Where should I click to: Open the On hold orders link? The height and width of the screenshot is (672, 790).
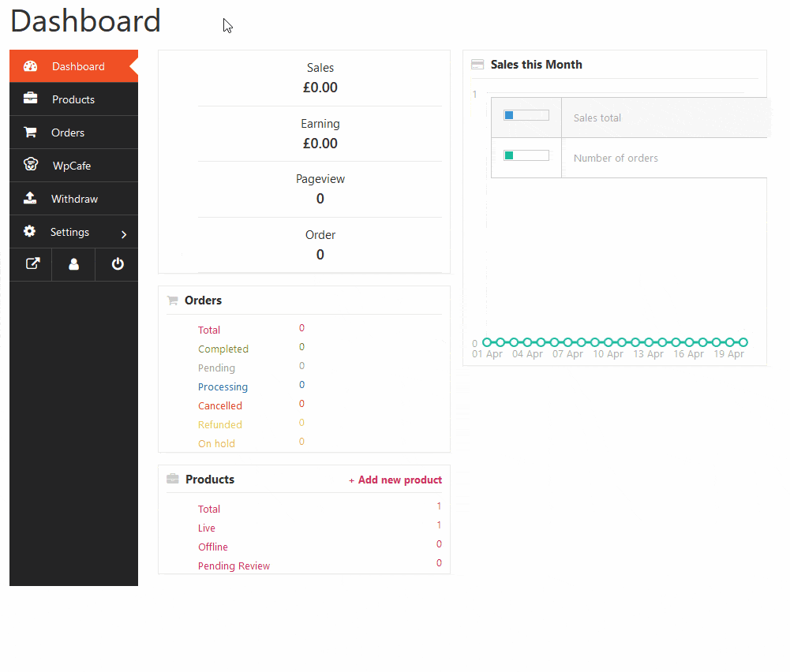(217, 443)
